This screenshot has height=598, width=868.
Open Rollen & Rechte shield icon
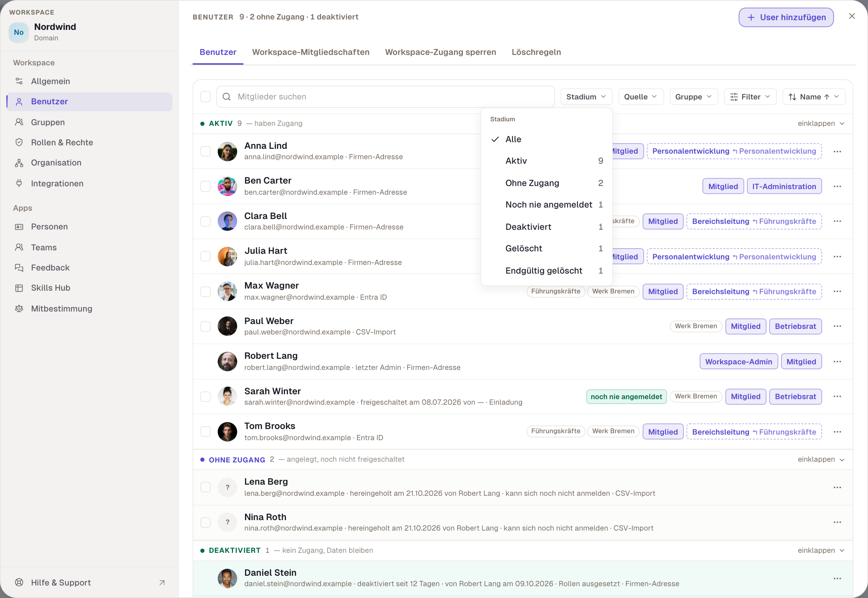point(19,143)
